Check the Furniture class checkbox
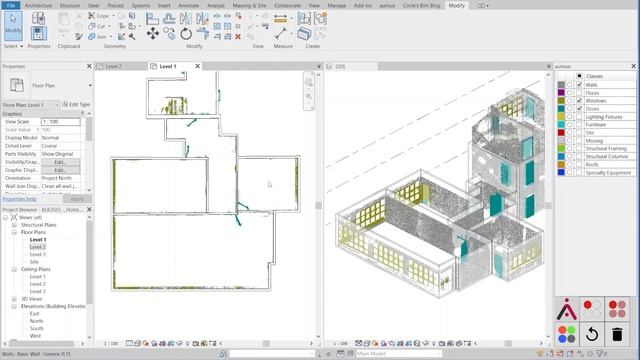The image size is (640, 360). coord(579,124)
